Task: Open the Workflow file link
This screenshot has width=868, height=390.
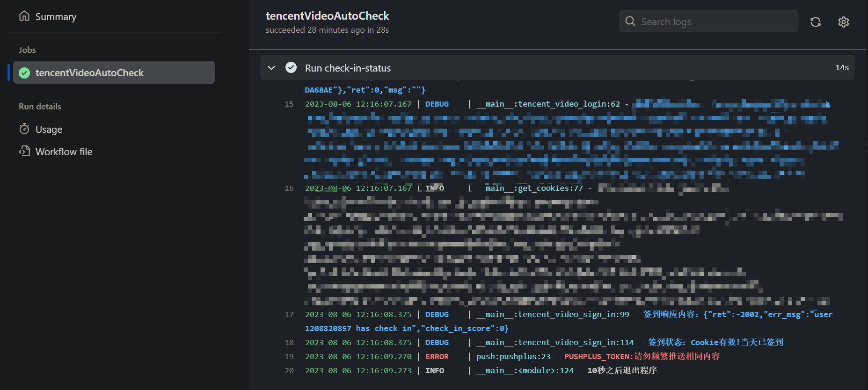Action: point(64,152)
